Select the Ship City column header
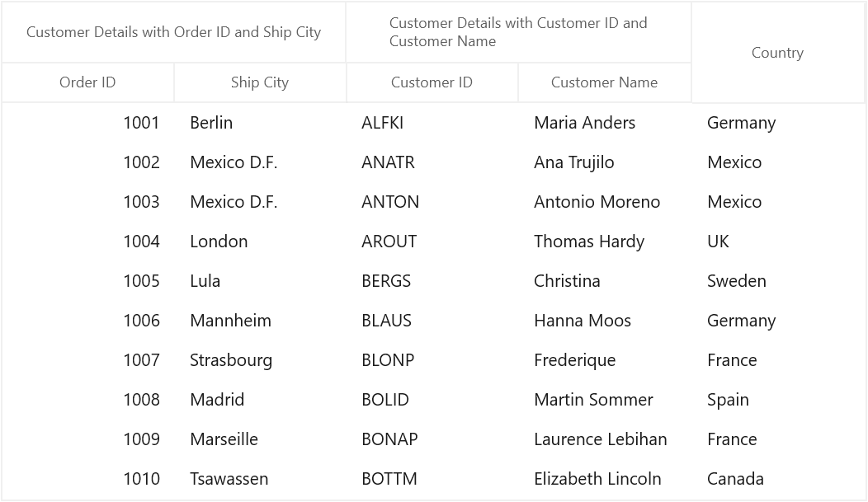This screenshot has width=868, height=502. 260,82
